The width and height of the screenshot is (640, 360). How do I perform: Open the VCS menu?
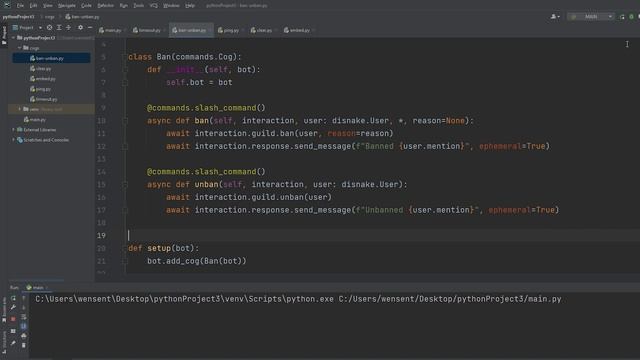(153, 6)
